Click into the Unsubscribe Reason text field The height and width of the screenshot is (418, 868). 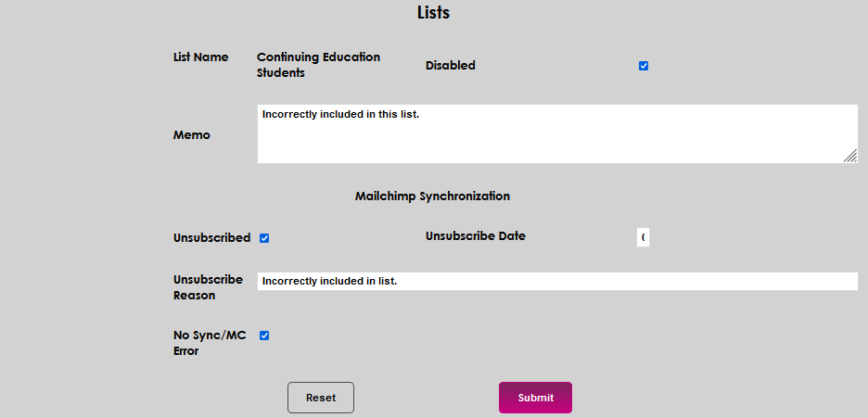[x=556, y=281]
